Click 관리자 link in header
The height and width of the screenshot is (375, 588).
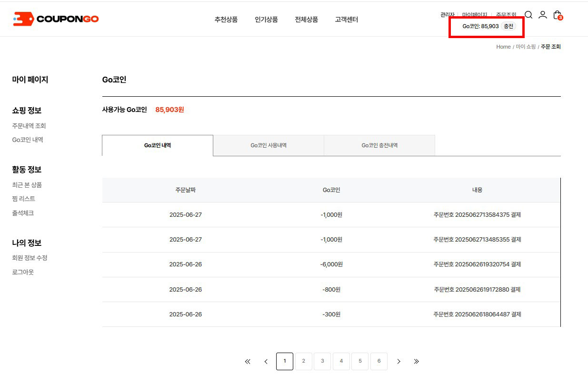point(448,15)
